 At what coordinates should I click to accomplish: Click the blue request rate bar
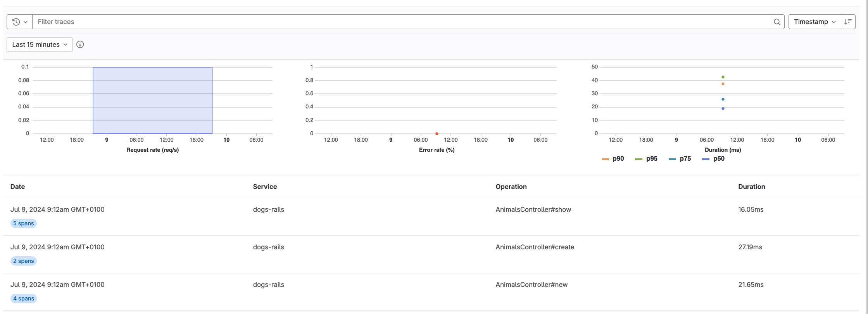point(152,101)
